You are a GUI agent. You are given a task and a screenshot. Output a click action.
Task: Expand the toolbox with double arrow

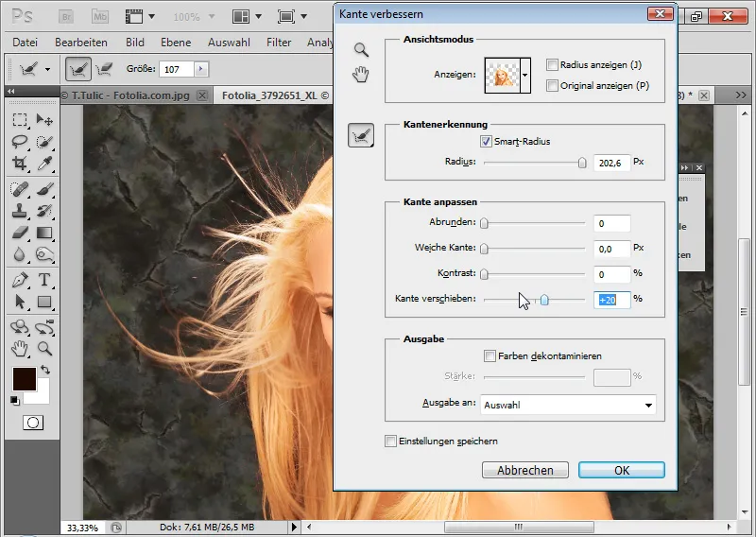(10, 91)
